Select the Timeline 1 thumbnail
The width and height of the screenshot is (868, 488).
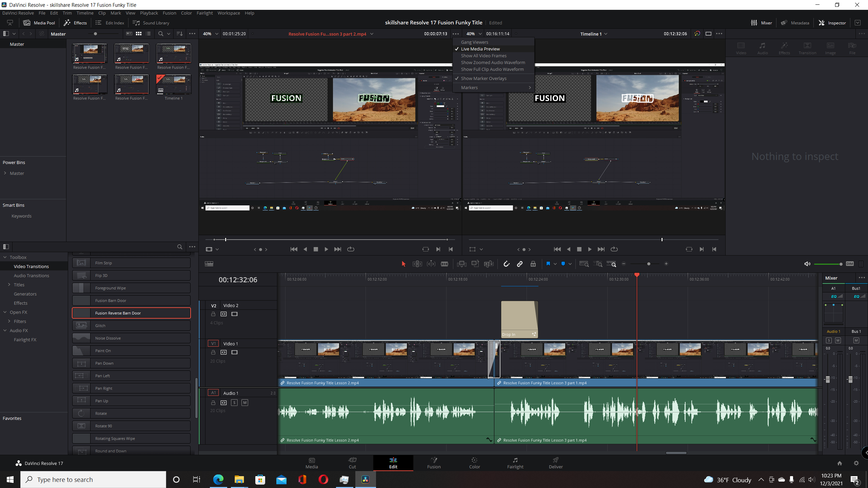[174, 84]
